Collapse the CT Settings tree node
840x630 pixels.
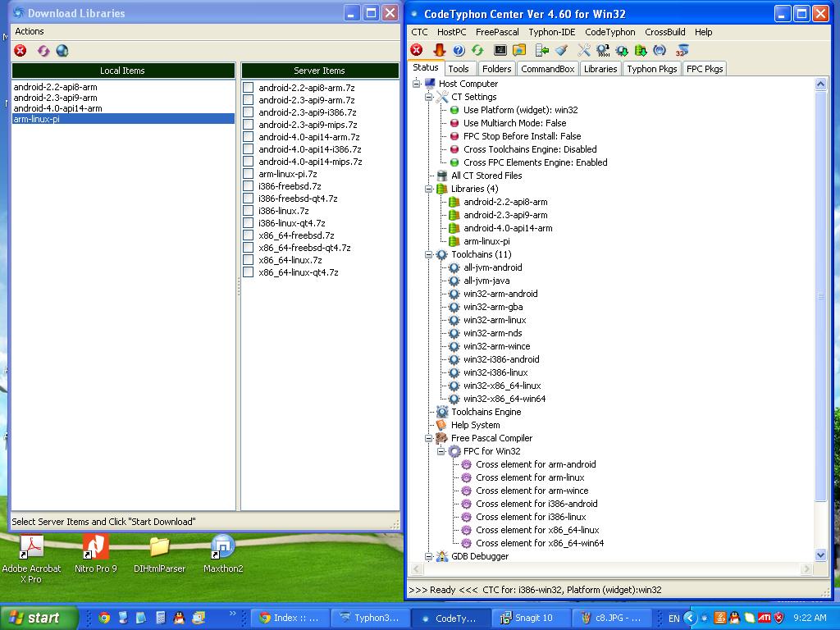(x=428, y=97)
